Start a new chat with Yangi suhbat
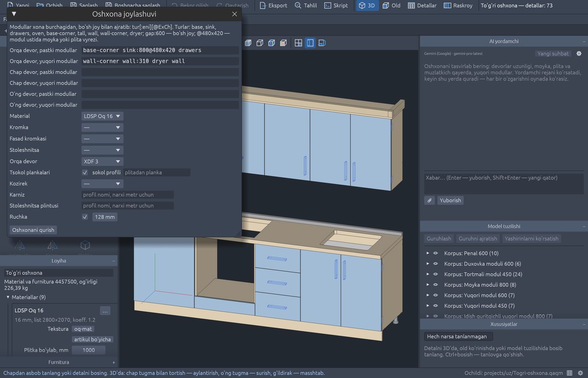 (553, 53)
